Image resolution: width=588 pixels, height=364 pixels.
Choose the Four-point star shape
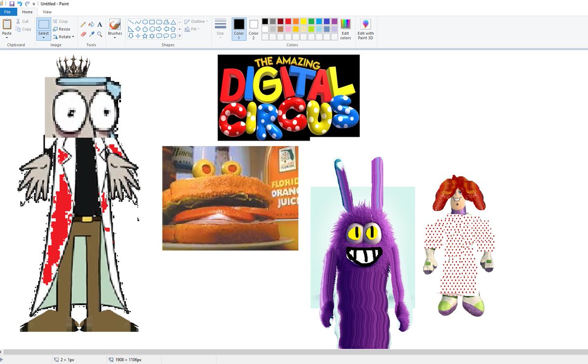[138, 36]
